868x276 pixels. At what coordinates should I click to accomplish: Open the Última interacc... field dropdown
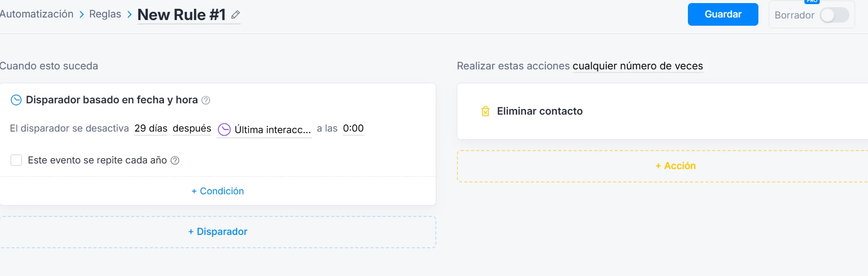click(264, 130)
